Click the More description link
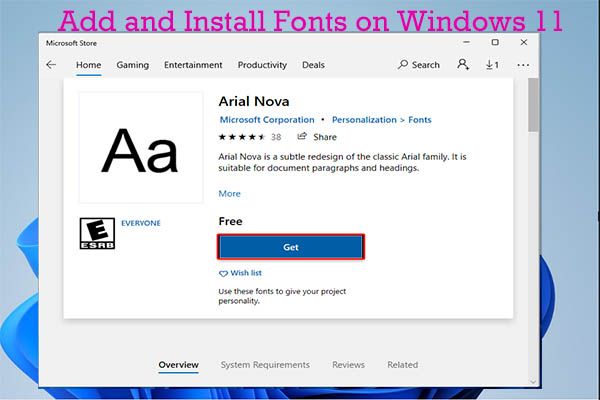The width and height of the screenshot is (600, 400). tap(230, 194)
